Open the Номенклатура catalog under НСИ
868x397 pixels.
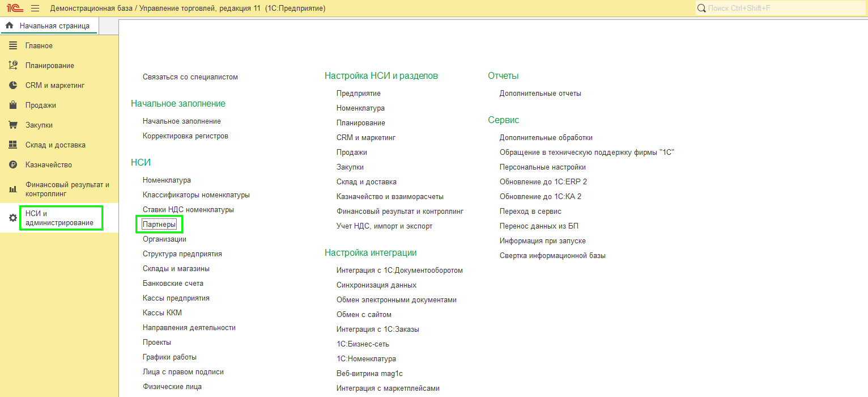coord(167,180)
